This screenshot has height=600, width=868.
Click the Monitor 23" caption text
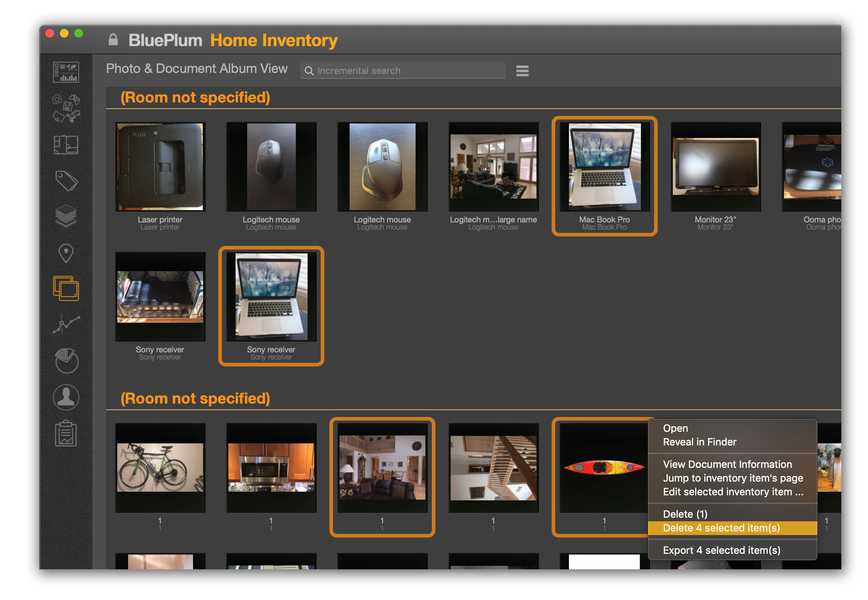coord(715,219)
